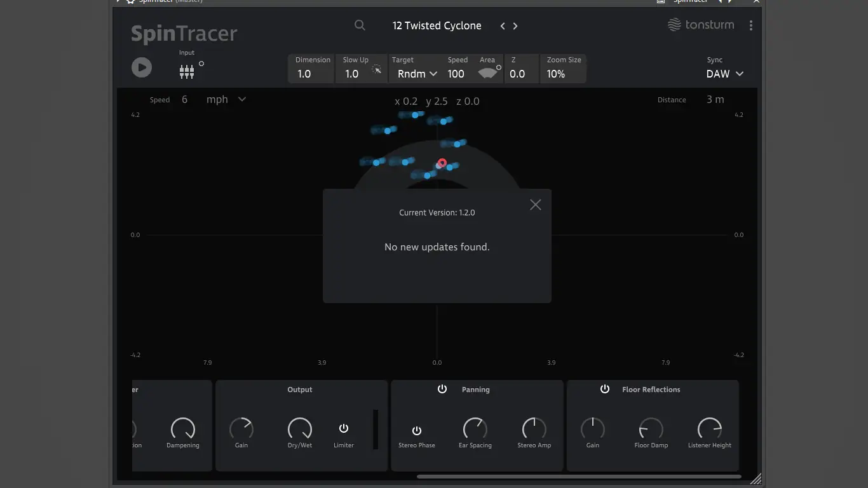Viewport: 868px width, 488px height.
Task: Go to the previous preset
Action: coord(503,26)
